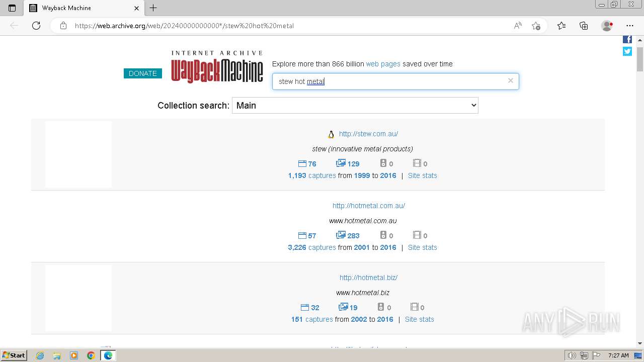Open http://hotmetal.biz/ link
Viewport: 644px width, 362px height.
368,278
